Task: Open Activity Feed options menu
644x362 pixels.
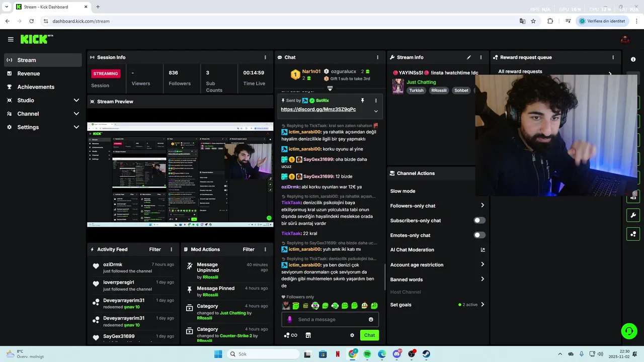Action: pos(171,249)
